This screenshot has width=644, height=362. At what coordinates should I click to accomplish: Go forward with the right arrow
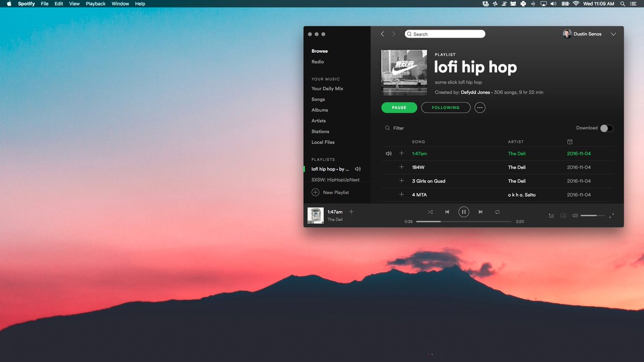393,34
